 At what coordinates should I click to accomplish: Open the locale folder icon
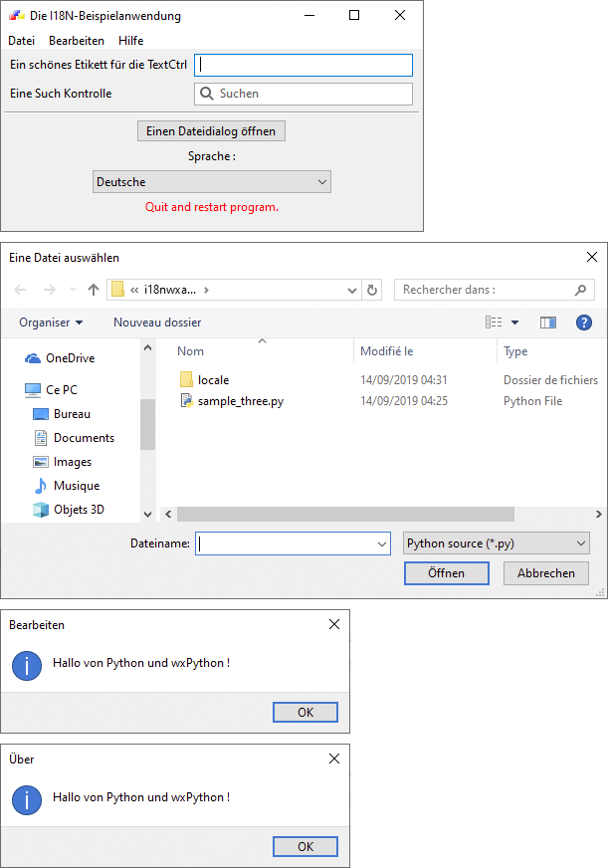186,380
